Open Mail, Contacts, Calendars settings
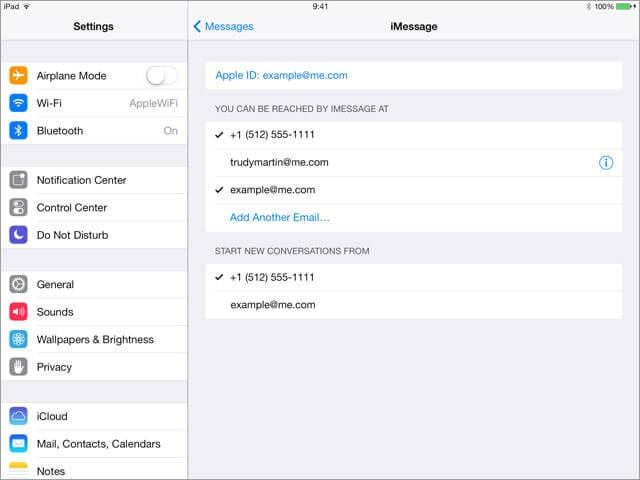Viewport: 640px width, 480px height. click(x=94, y=444)
